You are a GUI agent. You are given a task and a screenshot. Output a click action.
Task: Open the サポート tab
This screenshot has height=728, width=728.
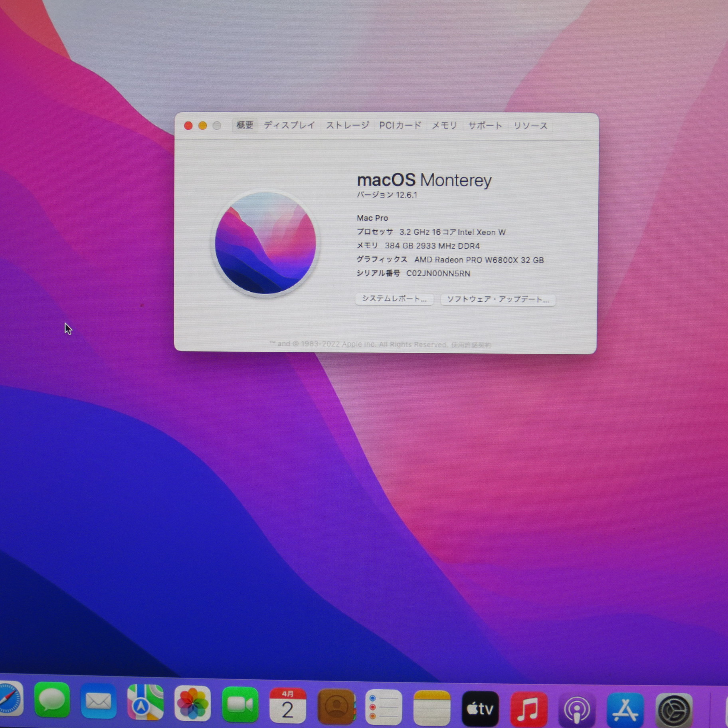(485, 126)
